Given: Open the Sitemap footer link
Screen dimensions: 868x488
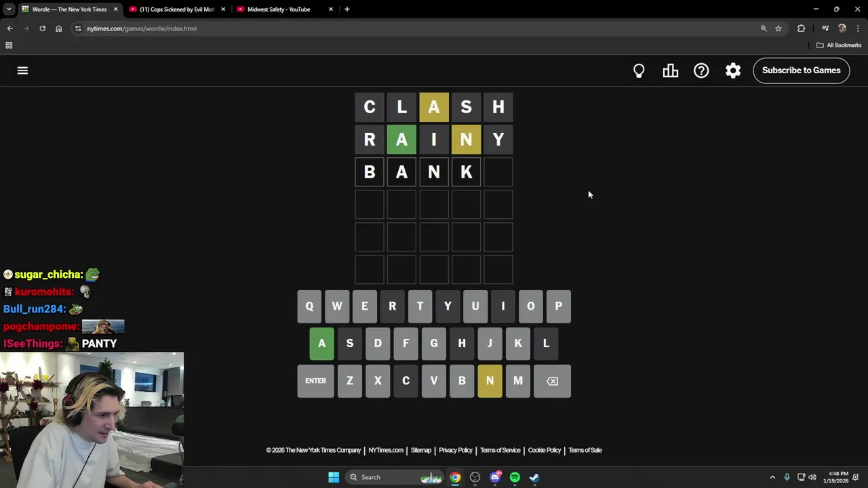Looking at the screenshot, I should point(421,450).
